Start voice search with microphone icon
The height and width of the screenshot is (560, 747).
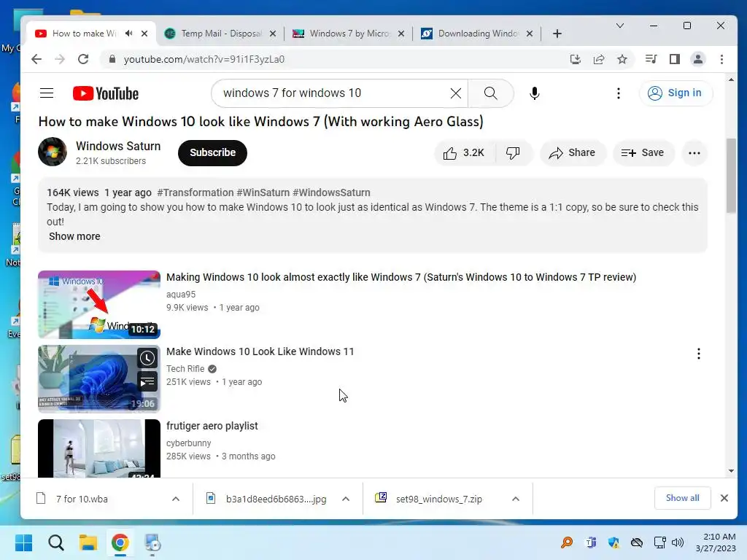535,93
